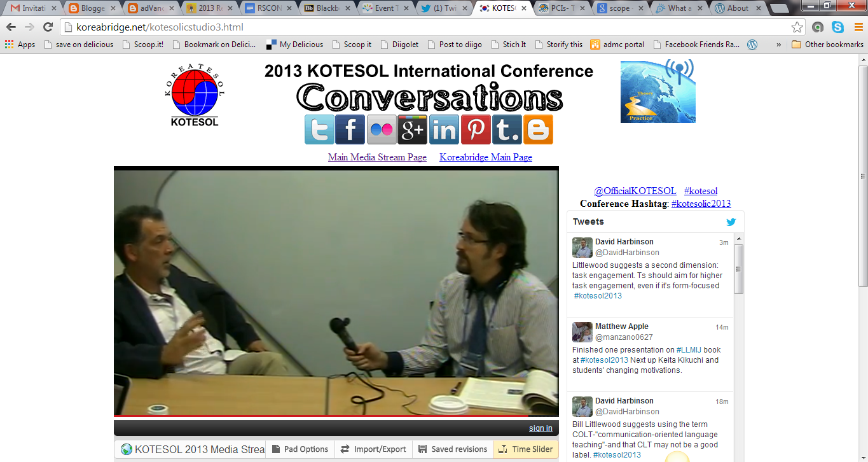Click the tweets feed scrollbar thumb
This screenshot has width=868, height=462.
click(738, 269)
